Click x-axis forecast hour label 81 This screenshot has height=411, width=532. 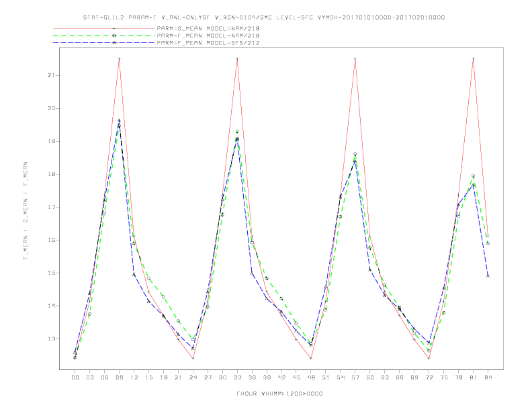tap(474, 377)
